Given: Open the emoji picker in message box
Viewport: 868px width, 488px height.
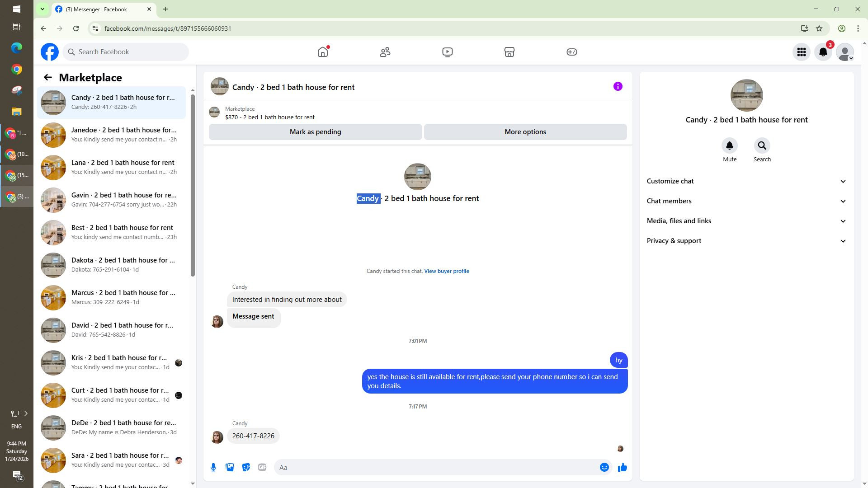Looking at the screenshot, I should [604, 468].
